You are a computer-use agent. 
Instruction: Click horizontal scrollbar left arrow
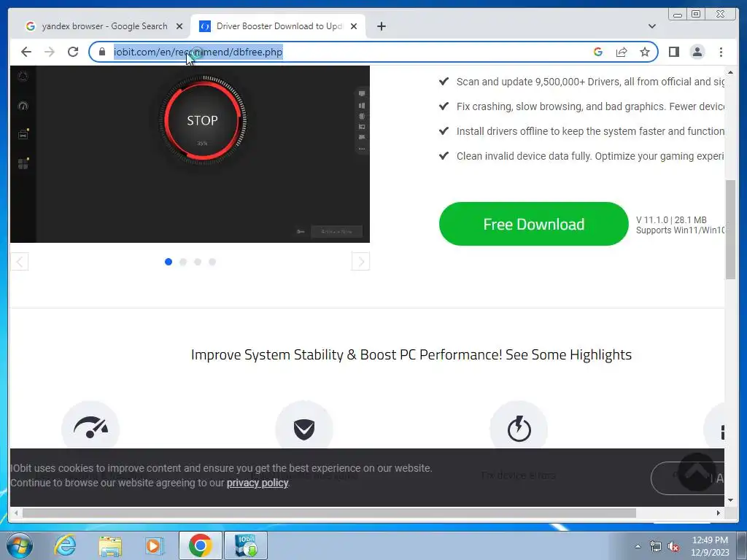(x=16, y=513)
